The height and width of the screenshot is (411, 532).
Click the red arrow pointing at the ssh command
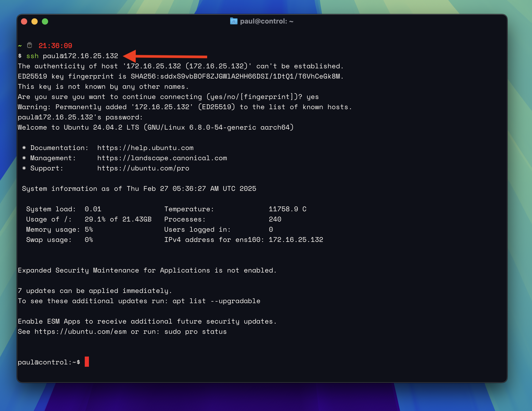[x=165, y=56]
